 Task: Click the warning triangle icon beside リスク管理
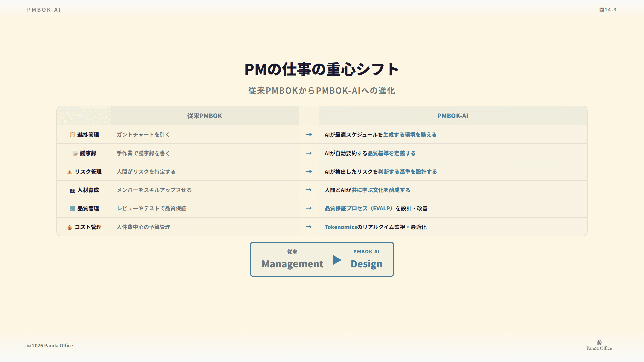70,172
